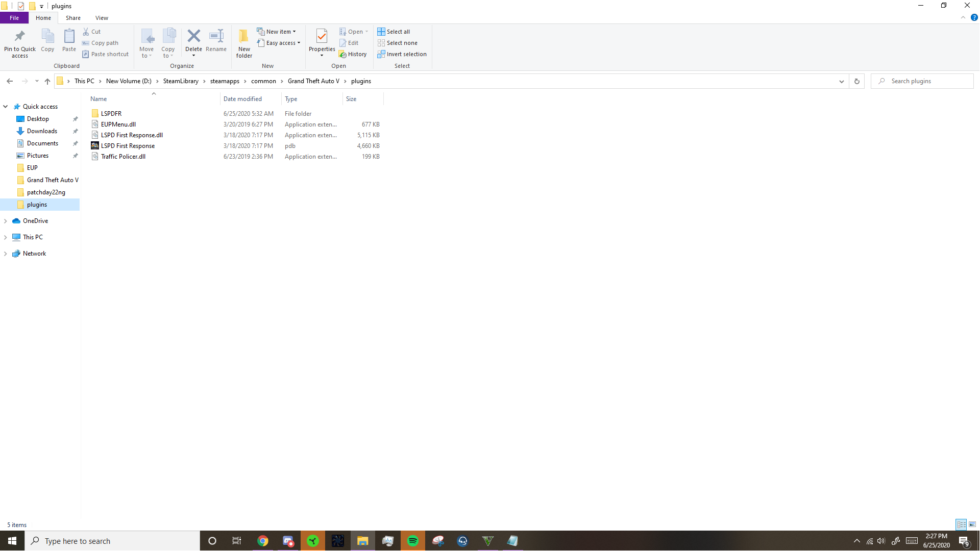The image size is (980, 551).
Task: Open Spotify from the taskbar
Action: click(x=413, y=541)
